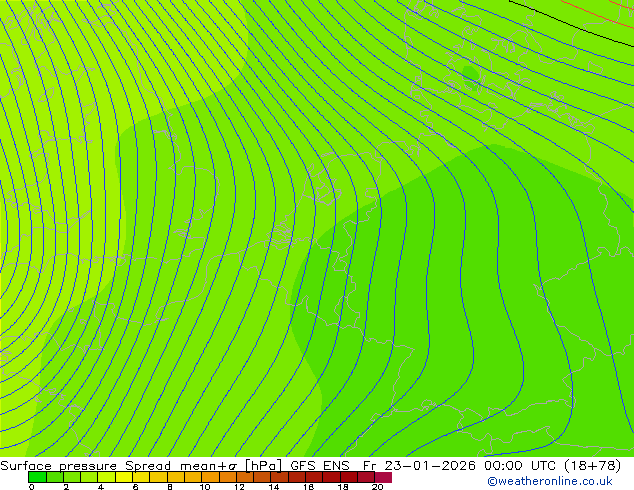The width and height of the screenshot is (634, 490).
Task: Select the magenta swatch past label 20
Action: click(x=383, y=477)
